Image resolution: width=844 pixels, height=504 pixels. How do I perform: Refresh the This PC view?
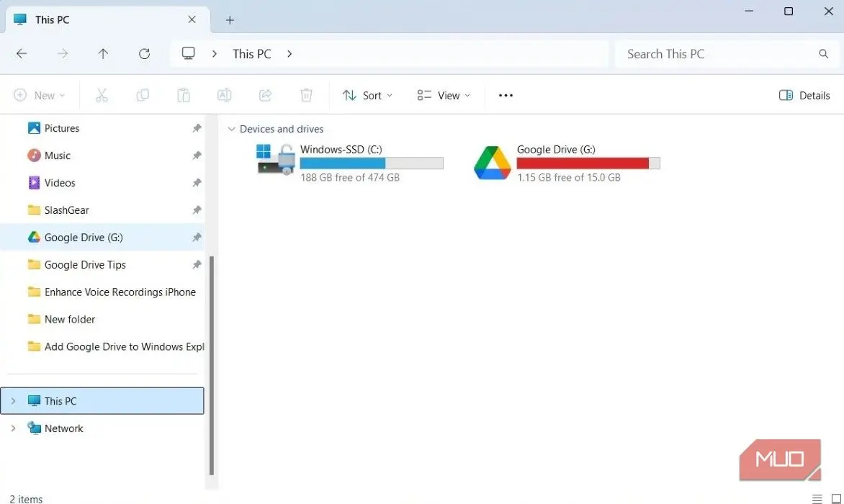(144, 53)
